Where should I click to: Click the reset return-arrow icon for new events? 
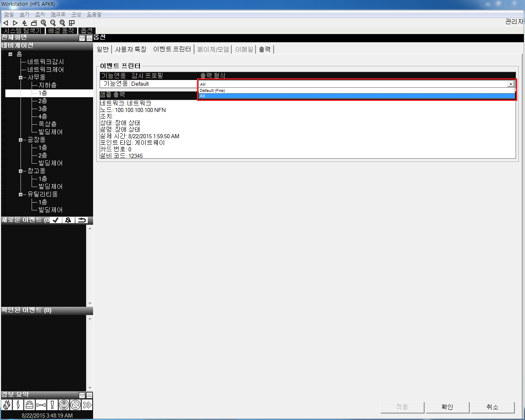(x=82, y=220)
